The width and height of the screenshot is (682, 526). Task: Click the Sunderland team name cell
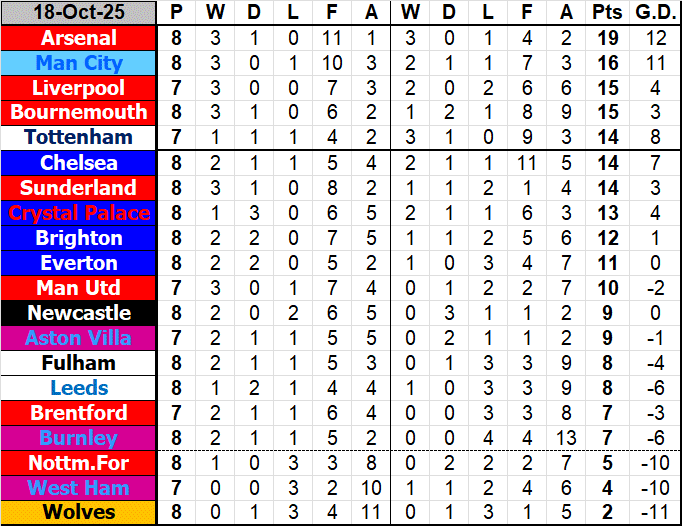point(79,188)
